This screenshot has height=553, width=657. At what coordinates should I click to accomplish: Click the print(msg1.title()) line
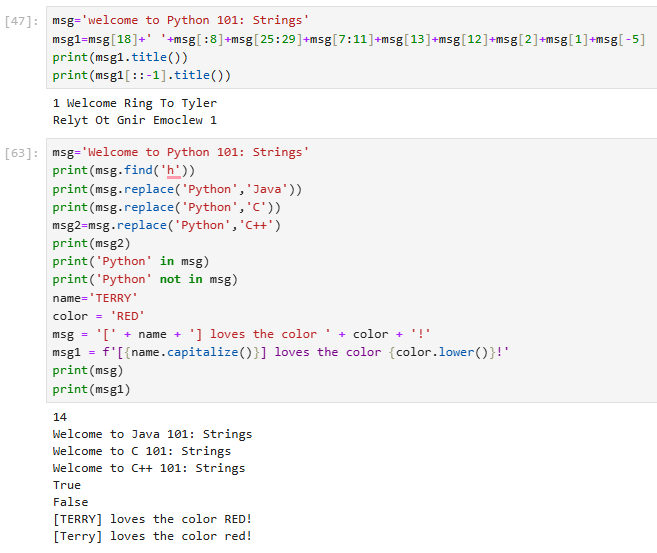coord(120,57)
